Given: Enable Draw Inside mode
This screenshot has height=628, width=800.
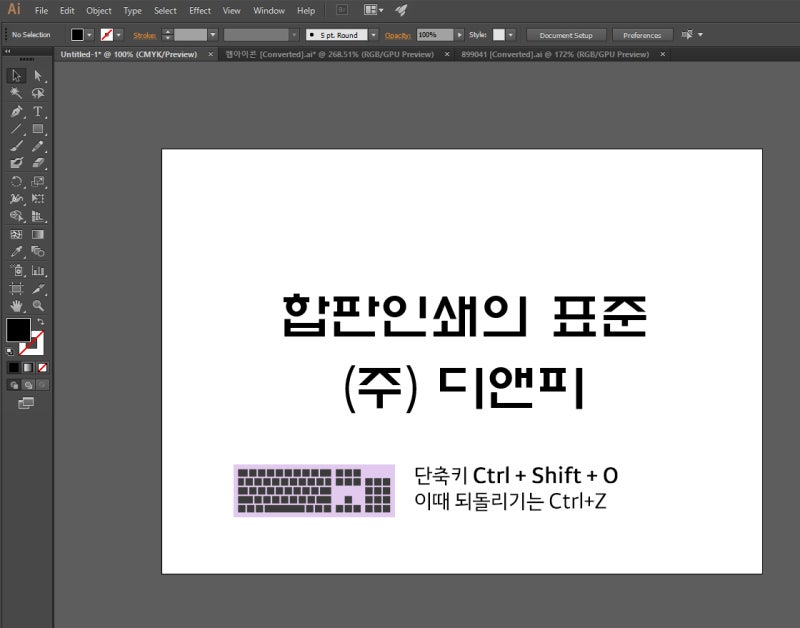Looking at the screenshot, I should click(42, 385).
